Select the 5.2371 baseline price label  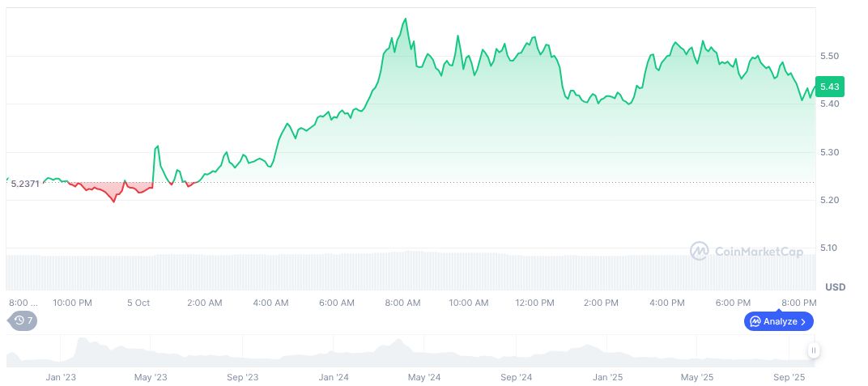click(x=24, y=185)
